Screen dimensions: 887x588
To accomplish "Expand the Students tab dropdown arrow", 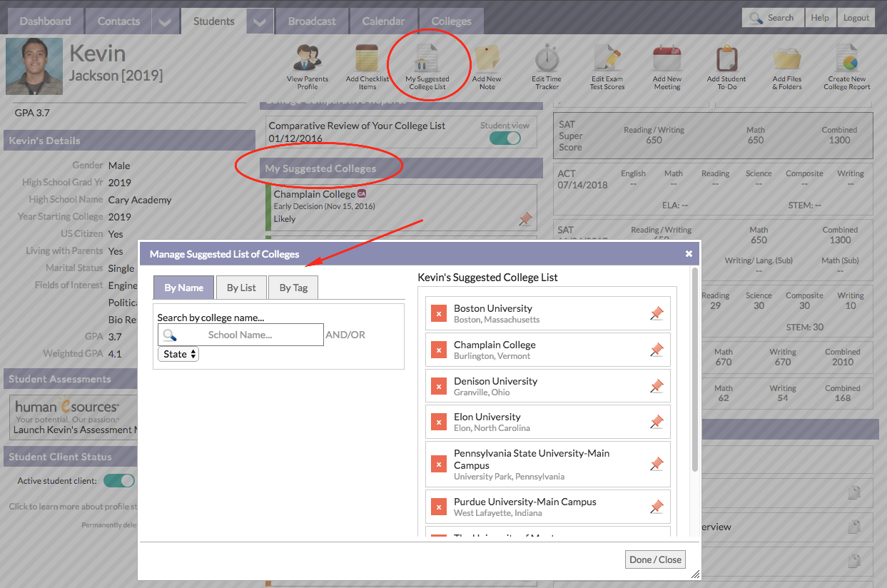I will click(260, 21).
